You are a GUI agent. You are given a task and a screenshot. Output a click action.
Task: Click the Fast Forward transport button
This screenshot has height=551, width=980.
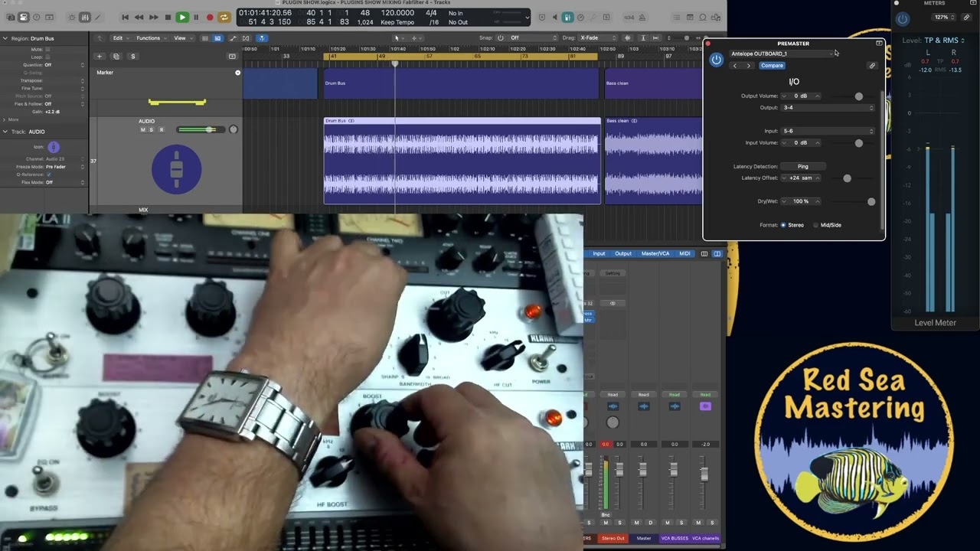153,17
